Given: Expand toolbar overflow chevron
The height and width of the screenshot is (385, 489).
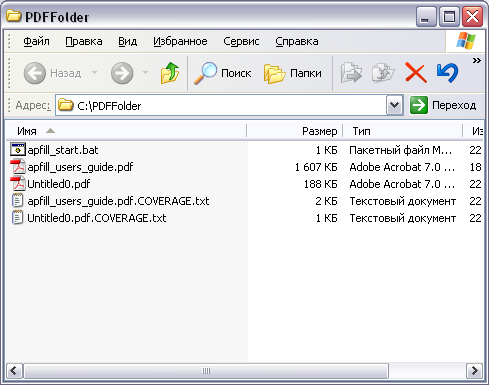Looking at the screenshot, I should pyautogui.click(x=477, y=60).
